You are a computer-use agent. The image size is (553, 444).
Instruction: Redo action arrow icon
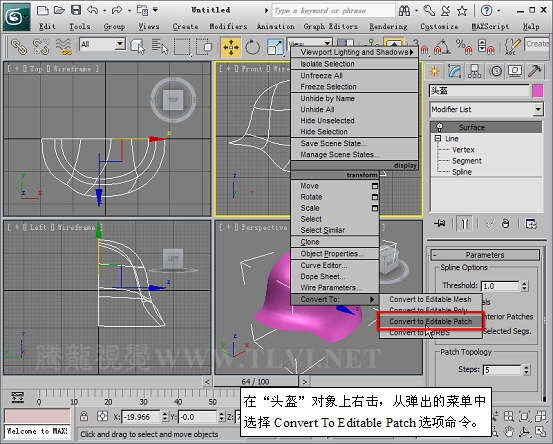[x=117, y=10]
